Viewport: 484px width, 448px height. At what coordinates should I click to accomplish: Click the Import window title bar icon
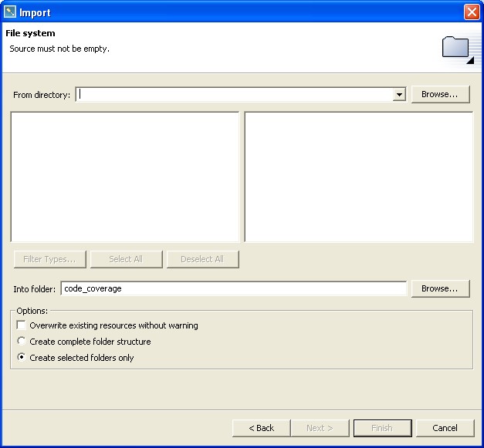[10, 12]
